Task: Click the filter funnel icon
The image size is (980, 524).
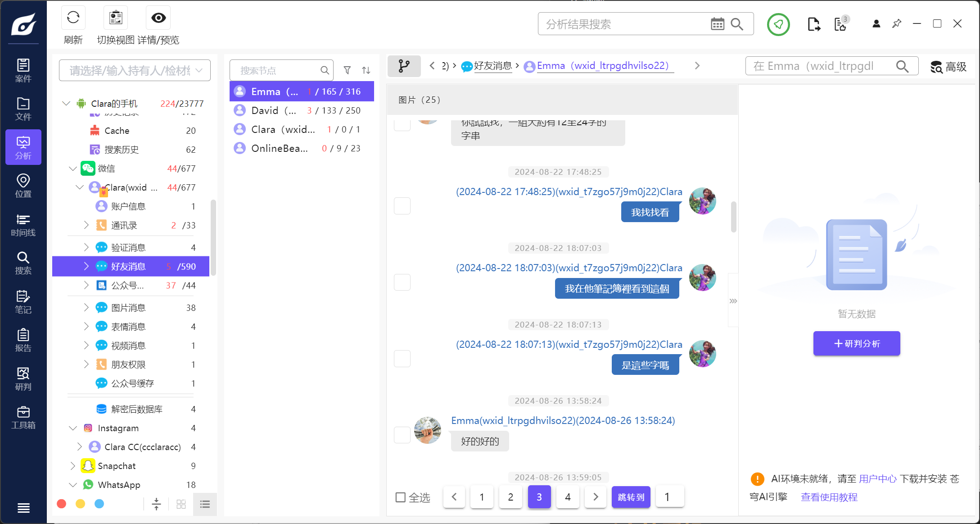Action: tap(347, 70)
